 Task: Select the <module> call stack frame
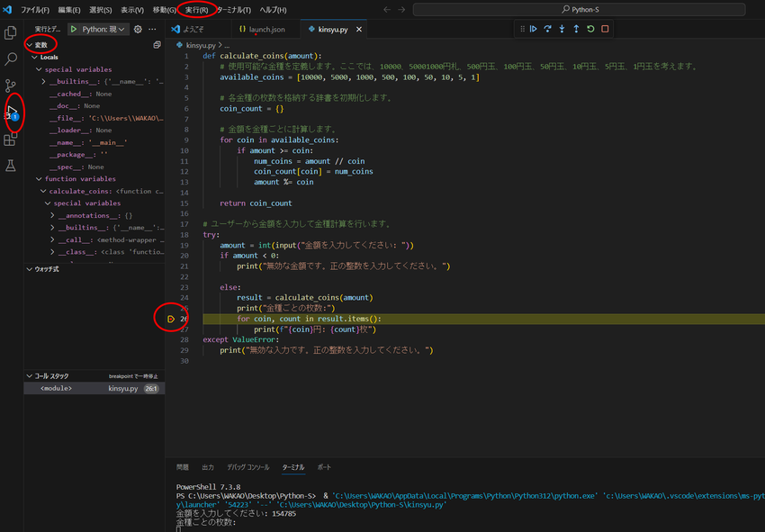94,389
